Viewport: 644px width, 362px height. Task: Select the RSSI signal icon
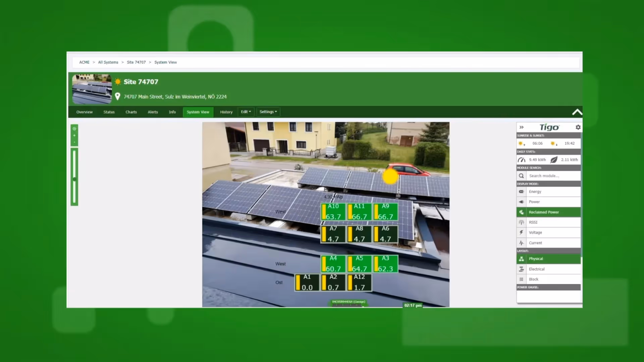click(x=521, y=222)
